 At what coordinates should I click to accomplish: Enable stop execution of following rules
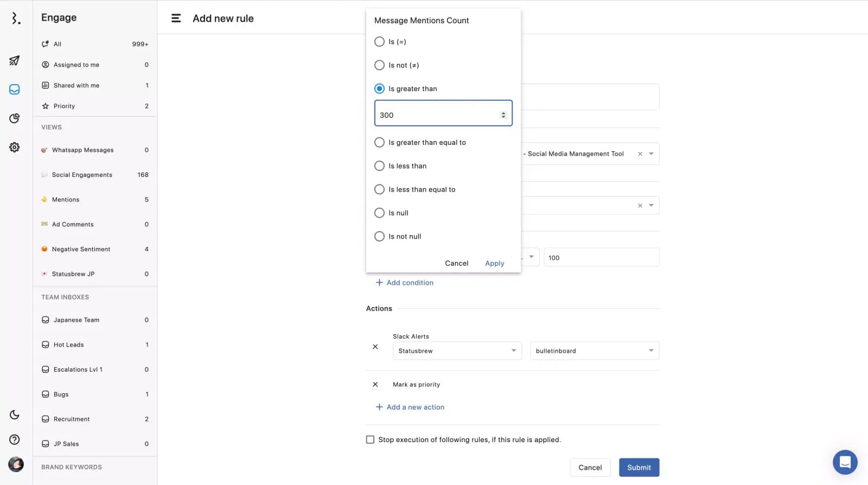point(370,439)
